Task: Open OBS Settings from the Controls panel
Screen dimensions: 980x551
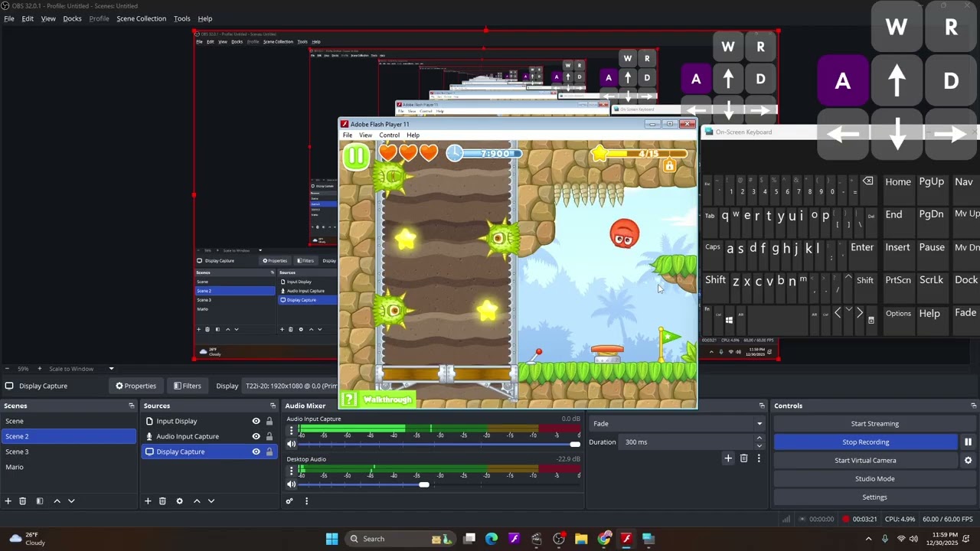Action: coord(874,497)
